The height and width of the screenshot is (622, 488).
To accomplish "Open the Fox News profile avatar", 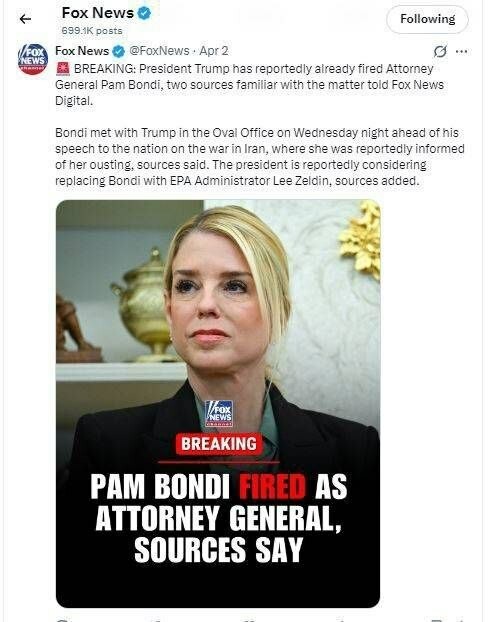I will point(33,59).
